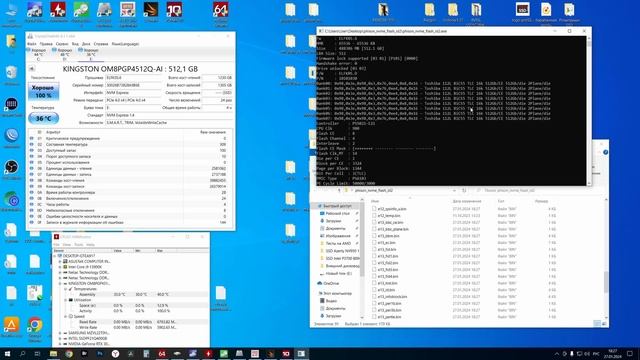Select SMART row 02 'Составная температура'
This screenshot has width=640, height=360.
point(130,144)
